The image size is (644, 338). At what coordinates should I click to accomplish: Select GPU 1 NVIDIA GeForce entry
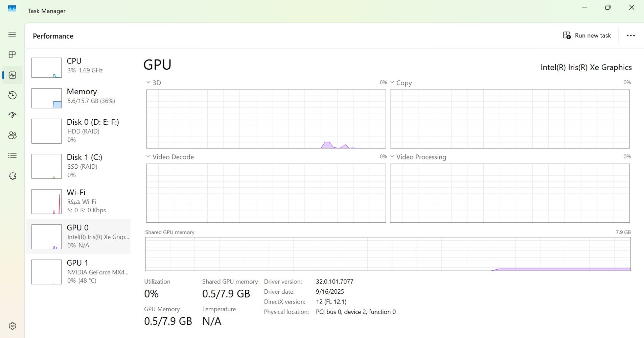coord(78,272)
